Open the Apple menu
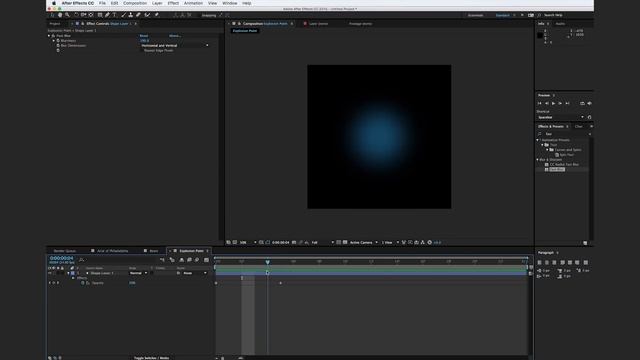Image resolution: width=640 pixels, height=360 pixels. click(54, 3)
